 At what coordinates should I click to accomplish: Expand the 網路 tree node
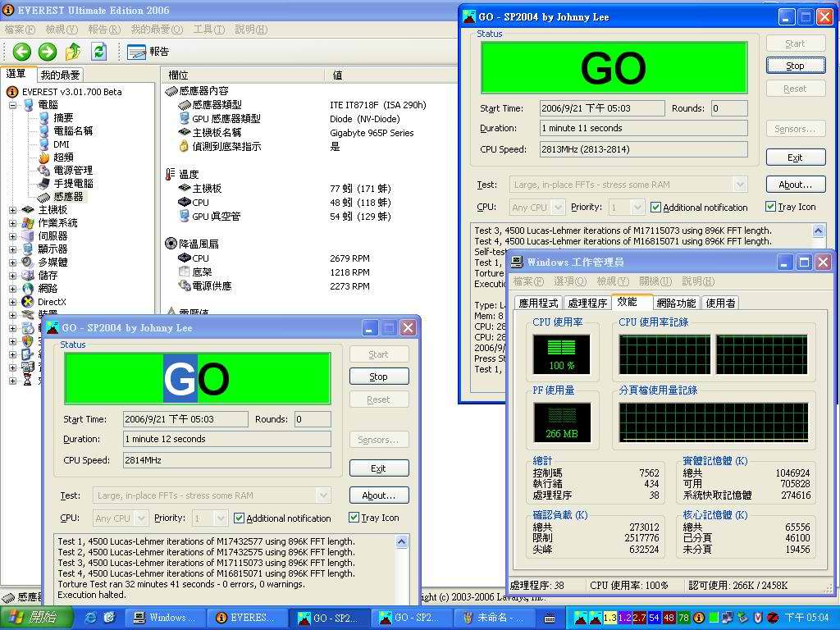point(13,289)
